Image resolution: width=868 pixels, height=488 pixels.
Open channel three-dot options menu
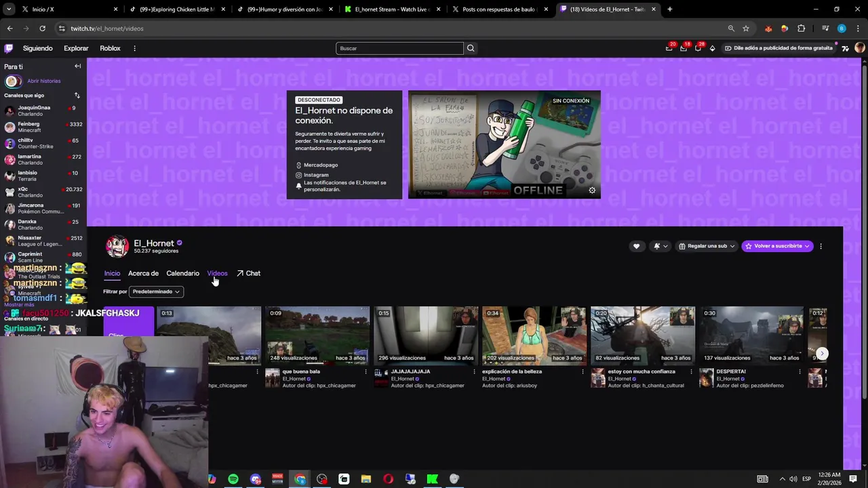point(821,246)
